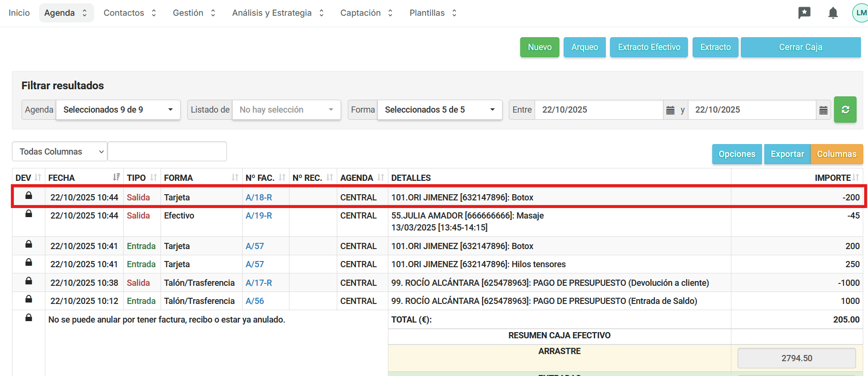868x376 pixels.
Task: Click the lock icon on the A/18-R row
Action: pyautogui.click(x=29, y=196)
